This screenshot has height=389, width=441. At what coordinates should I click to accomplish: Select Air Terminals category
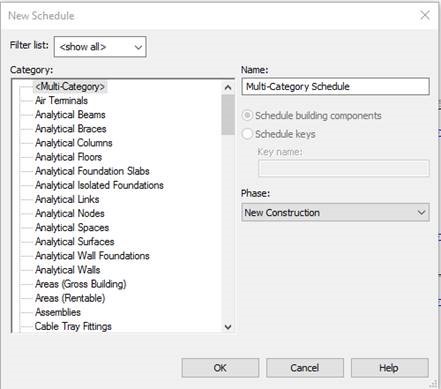coord(62,101)
